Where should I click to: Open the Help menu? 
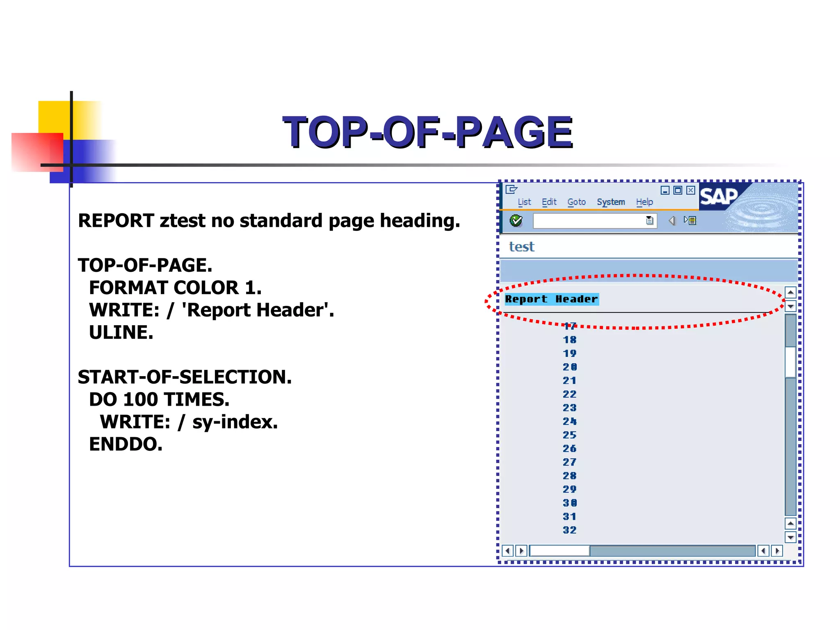(644, 202)
